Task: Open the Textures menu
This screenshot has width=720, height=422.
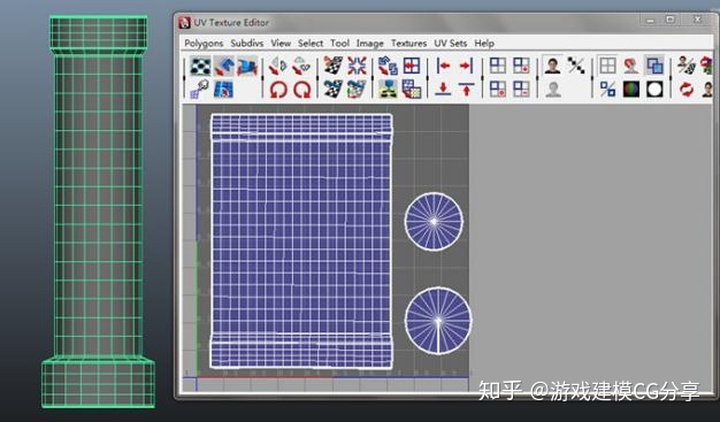Action: pyautogui.click(x=409, y=43)
